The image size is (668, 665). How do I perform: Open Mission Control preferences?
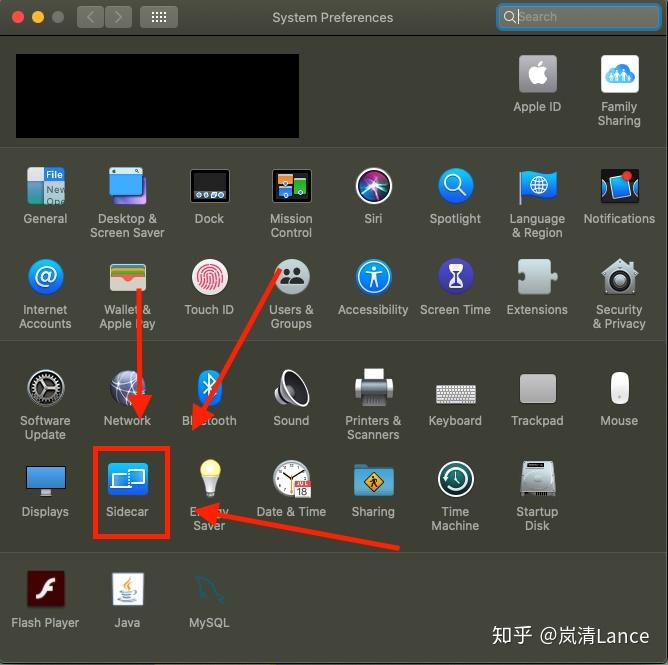point(292,186)
